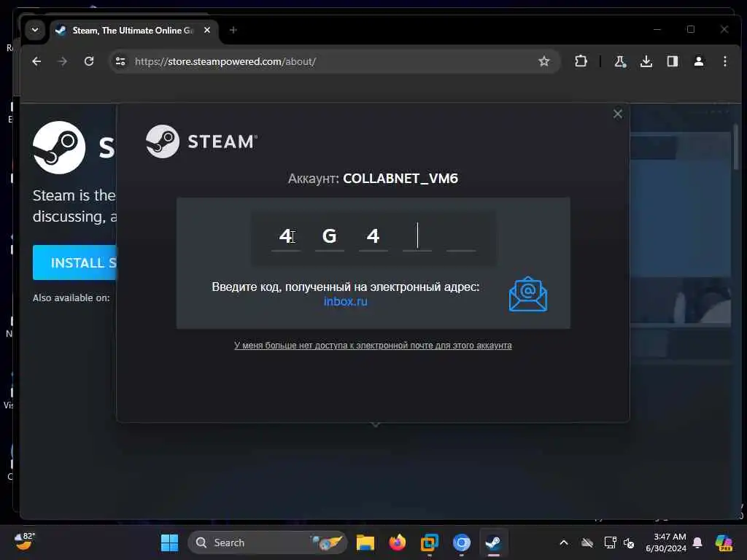The image size is (747, 560).
Task: Open site information icon in address bar
Action: click(120, 61)
